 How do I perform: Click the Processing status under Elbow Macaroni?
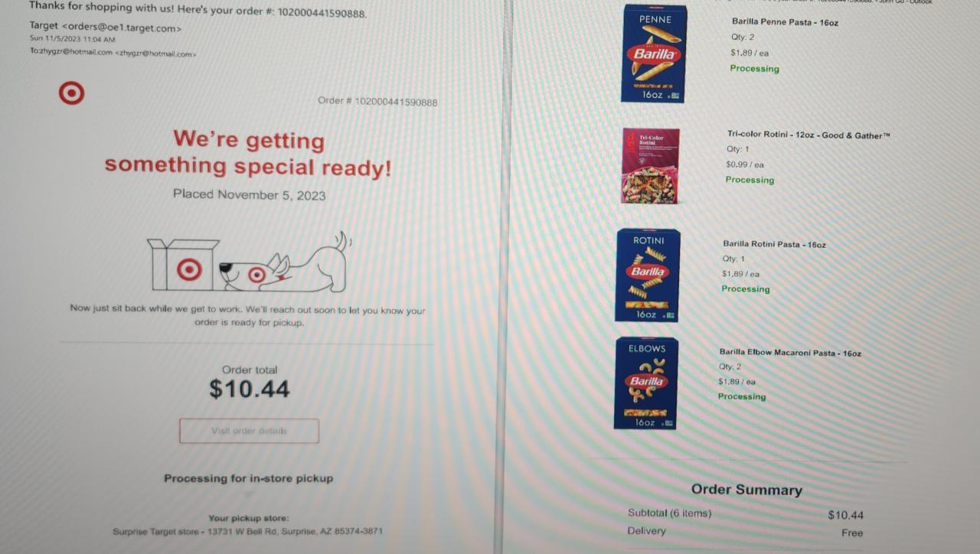(x=742, y=396)
